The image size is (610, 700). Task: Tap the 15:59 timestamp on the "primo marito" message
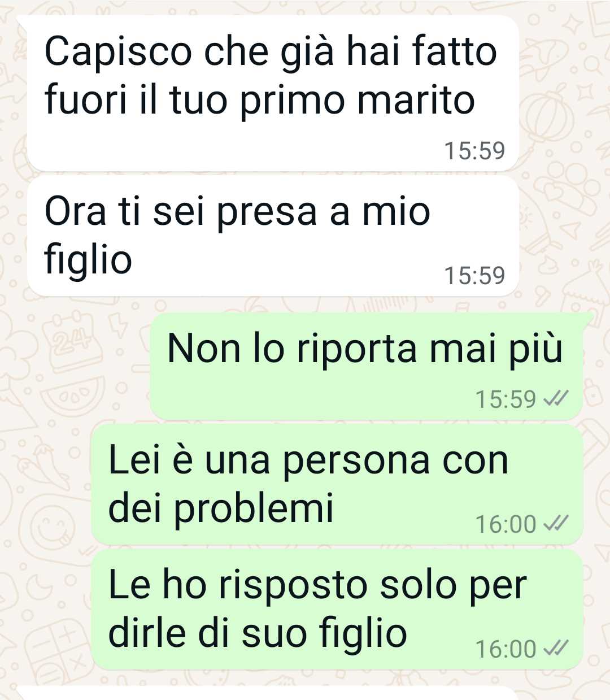(x=474, y=151)
